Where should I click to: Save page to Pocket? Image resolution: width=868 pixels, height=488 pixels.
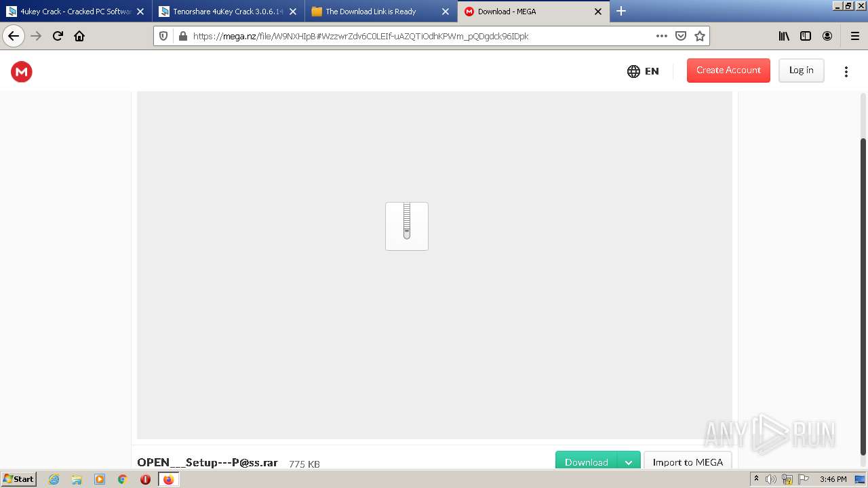[x=681, y=36]
